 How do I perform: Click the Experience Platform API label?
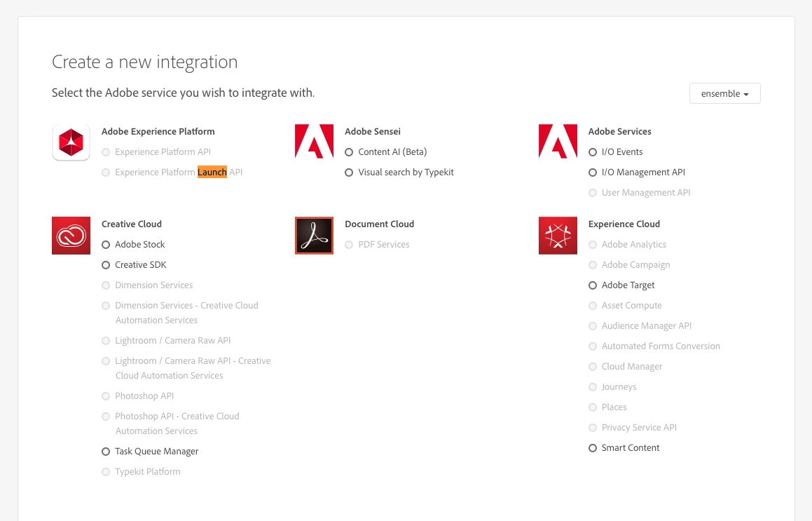tap(163, 152)
